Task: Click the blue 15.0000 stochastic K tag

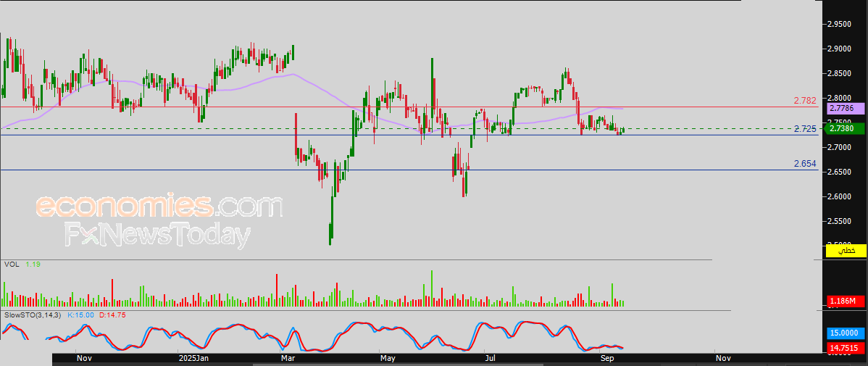Action: (x=845, y=333)
